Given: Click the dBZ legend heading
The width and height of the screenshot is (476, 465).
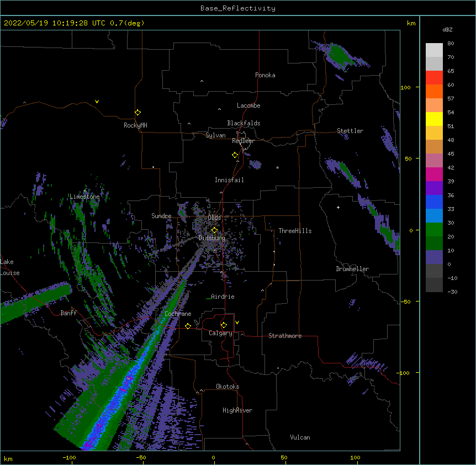Looking at the screenshot, I should (x=447, y=29).
